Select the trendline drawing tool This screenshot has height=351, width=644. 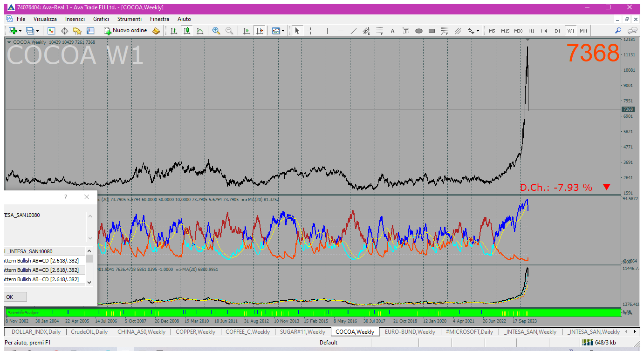point(354,31)
